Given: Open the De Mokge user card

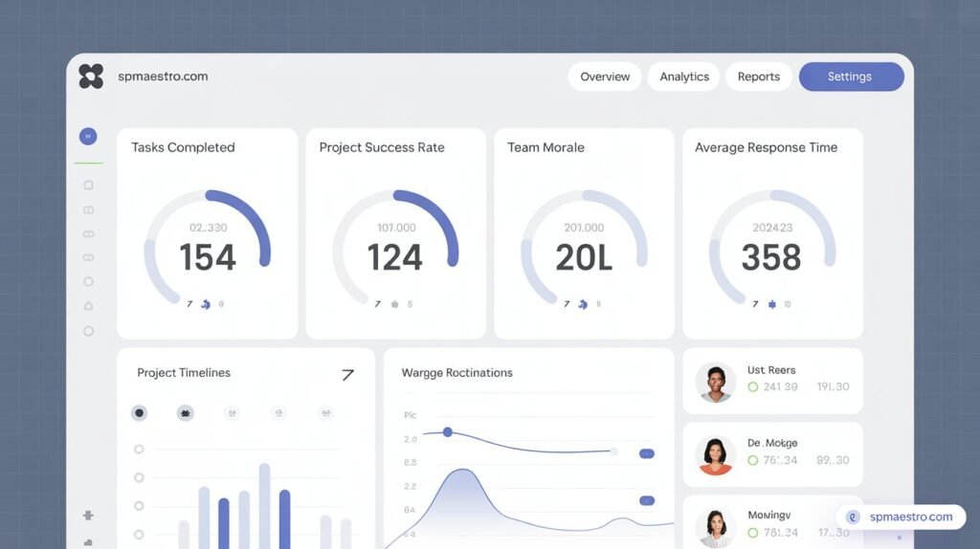Looking at the screenshot, I should (772, 454).
